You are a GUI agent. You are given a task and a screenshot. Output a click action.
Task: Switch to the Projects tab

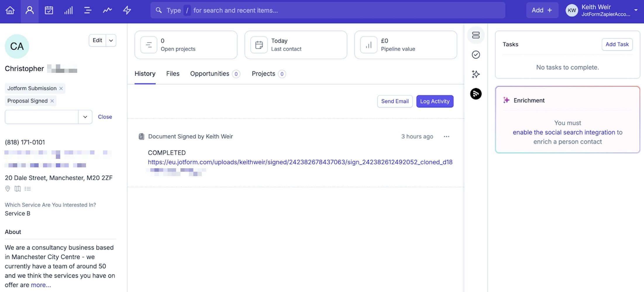[x=268, y=74]
